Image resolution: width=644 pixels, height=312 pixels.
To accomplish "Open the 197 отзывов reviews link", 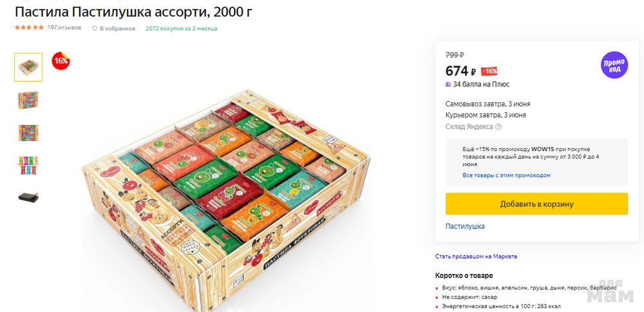I will click(64, 28).
